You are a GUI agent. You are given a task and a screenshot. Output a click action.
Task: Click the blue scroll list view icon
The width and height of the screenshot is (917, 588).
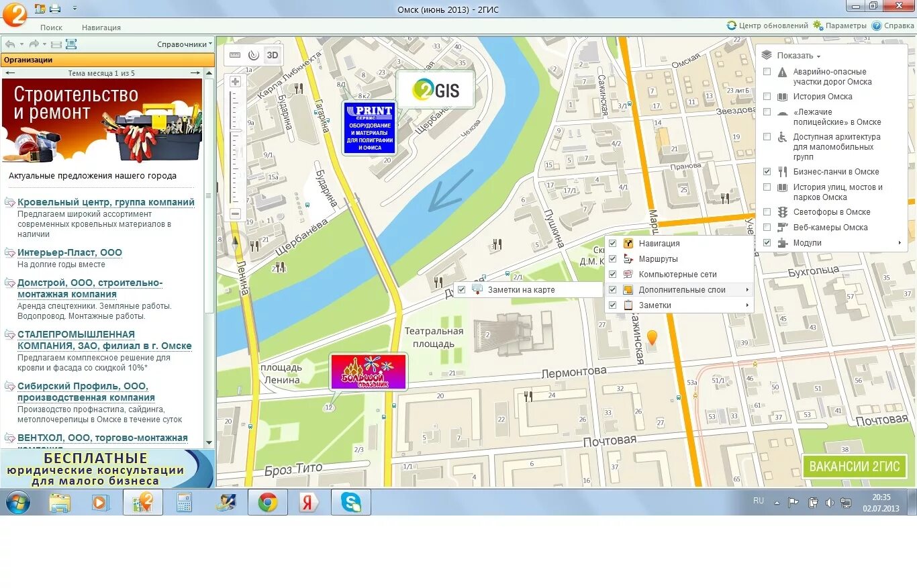[71, 44]
